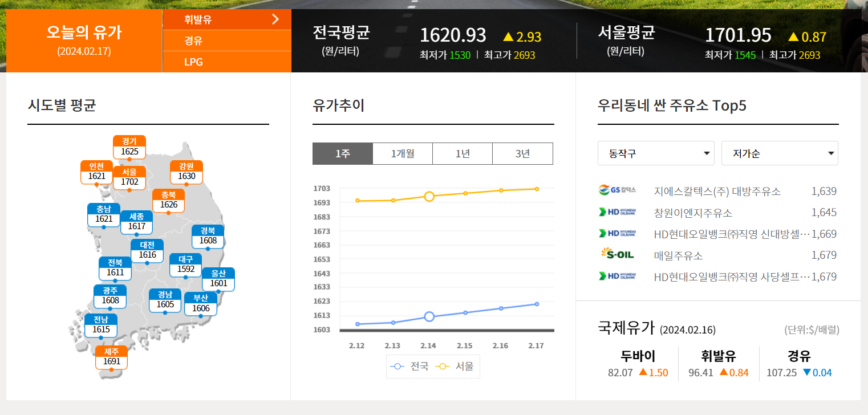This screenshot has width=868, height=415.
Task: Click the 1,645 price for 창원이엔지주유소
Action: 824,213
